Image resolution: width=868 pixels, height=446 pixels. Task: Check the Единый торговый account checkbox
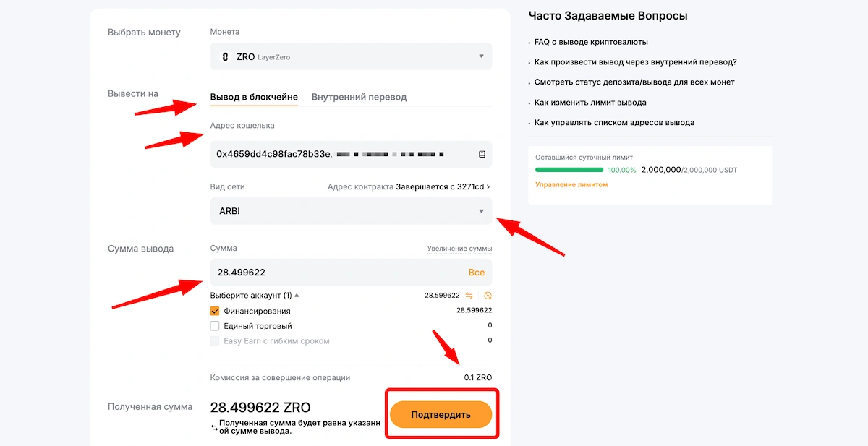pyautogui.click(x=214, y=325)
